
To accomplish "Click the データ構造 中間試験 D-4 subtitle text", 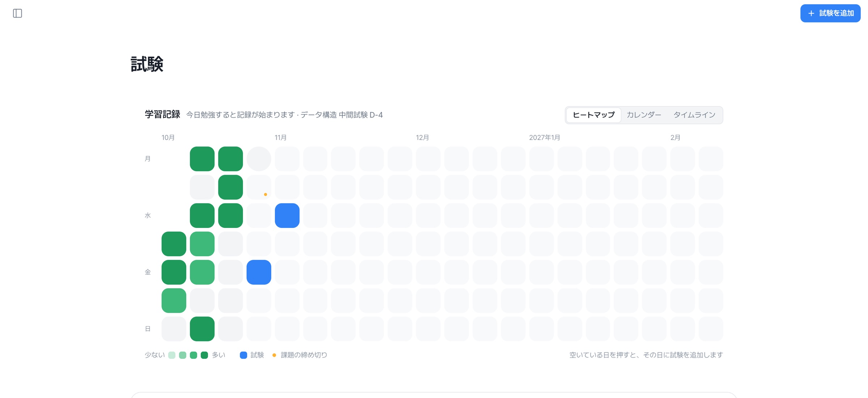I will pyautogui.click(x=342, y=115).
